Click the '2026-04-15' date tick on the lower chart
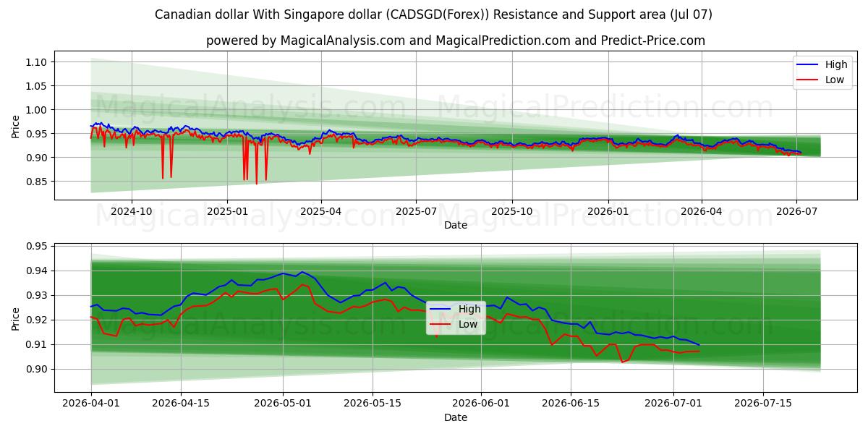This screenshot has width=868, height=434. [x=181, y=405]
